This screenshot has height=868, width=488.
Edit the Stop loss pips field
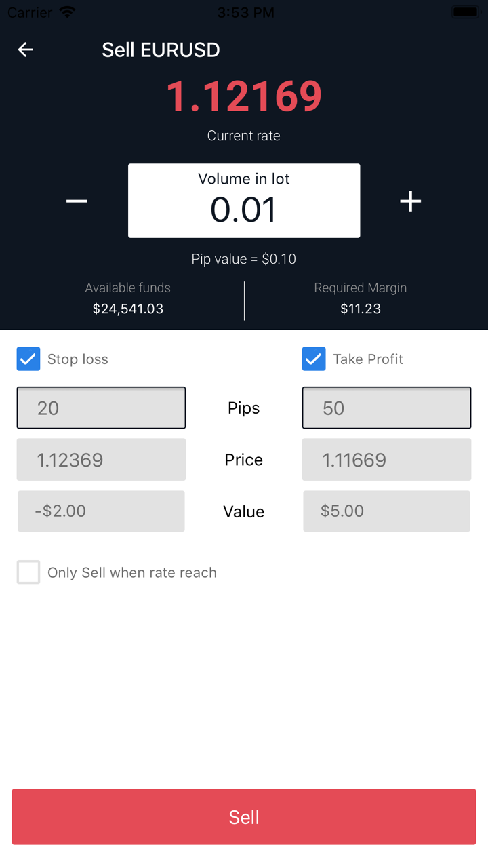point(101,408)
